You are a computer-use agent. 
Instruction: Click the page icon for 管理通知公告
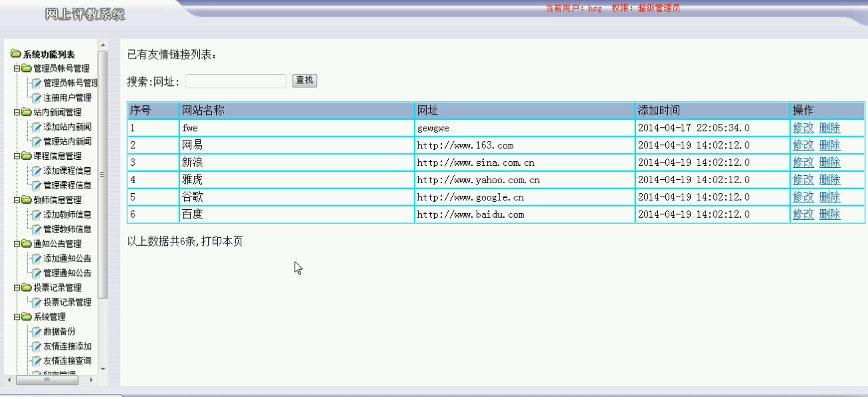(x=37, y=273)
